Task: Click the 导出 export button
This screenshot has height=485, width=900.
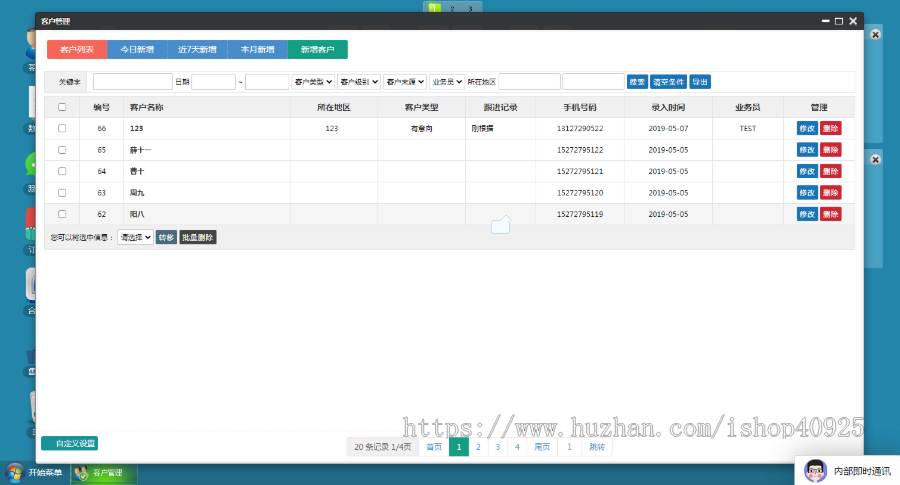Action: click(700, 82)
